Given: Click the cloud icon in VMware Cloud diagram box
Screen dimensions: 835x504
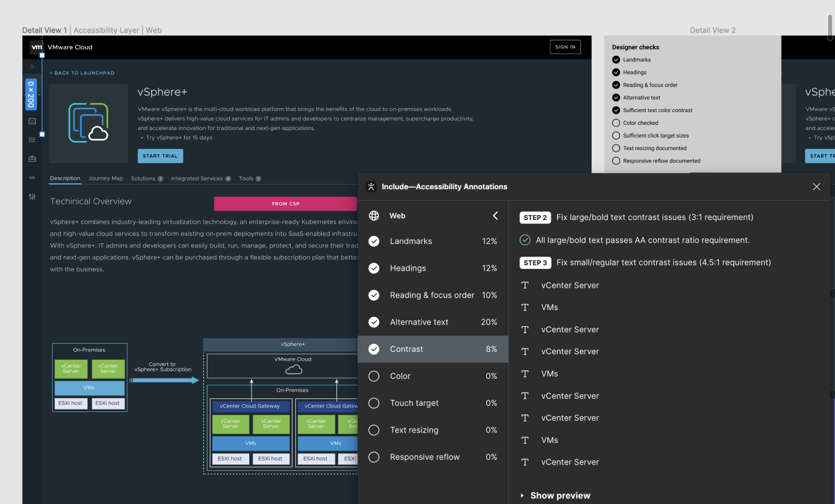Looking at the screenshot, I should [x=293, y=369].
